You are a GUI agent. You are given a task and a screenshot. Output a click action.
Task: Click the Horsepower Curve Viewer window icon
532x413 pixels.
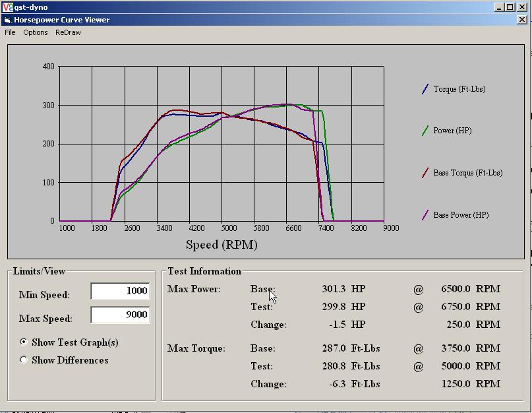click(7, 20)
